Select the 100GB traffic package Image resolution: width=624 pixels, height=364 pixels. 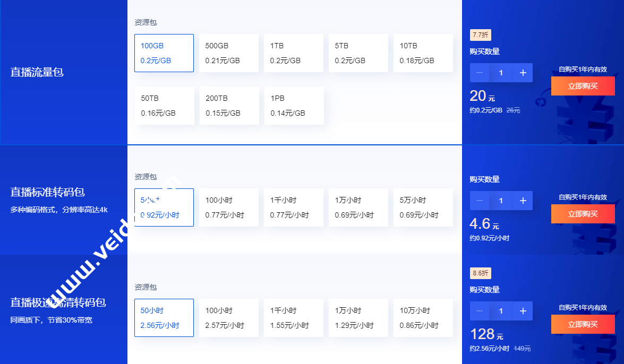[x=164, y=53]
